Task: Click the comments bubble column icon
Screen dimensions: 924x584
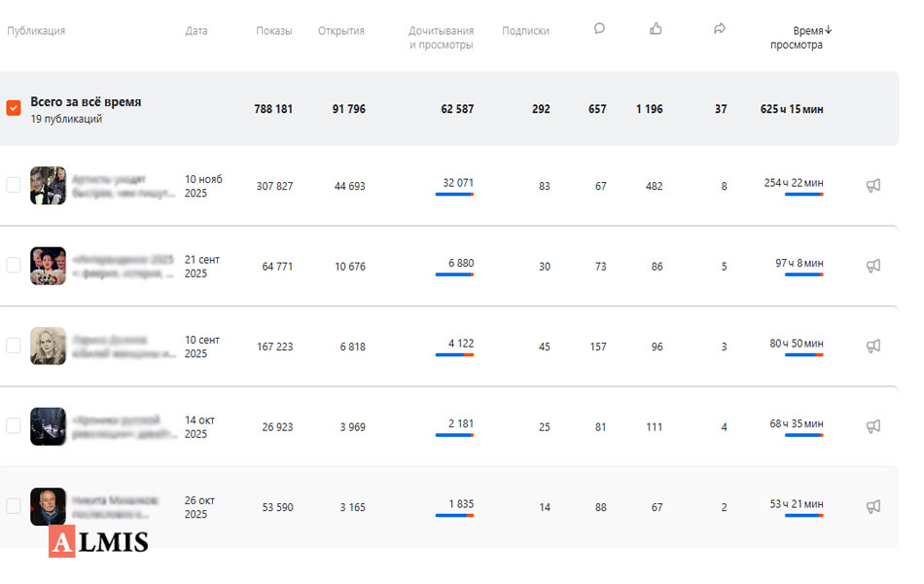Action: pyautogui.click(x=599, y=29)
